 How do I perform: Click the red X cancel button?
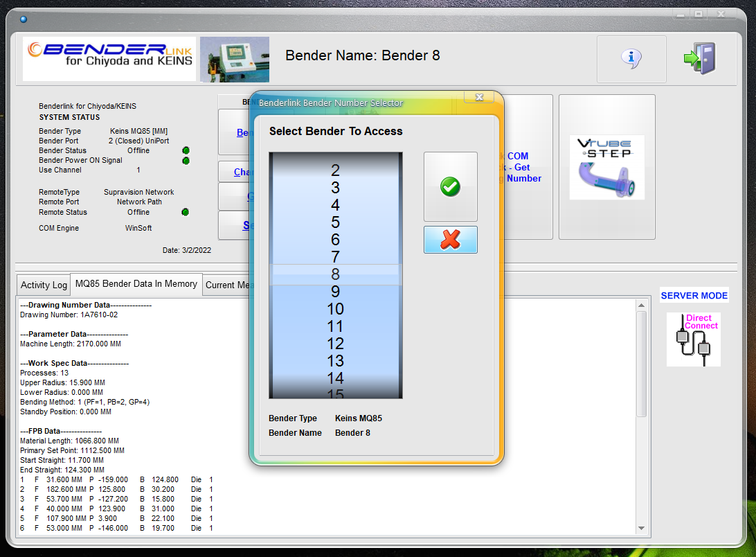click(450, 240)
